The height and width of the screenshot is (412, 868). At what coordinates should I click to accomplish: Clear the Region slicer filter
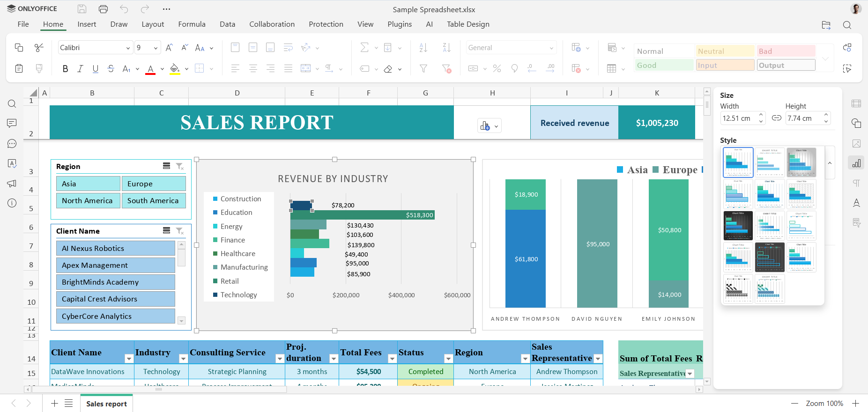pos(180,166)
